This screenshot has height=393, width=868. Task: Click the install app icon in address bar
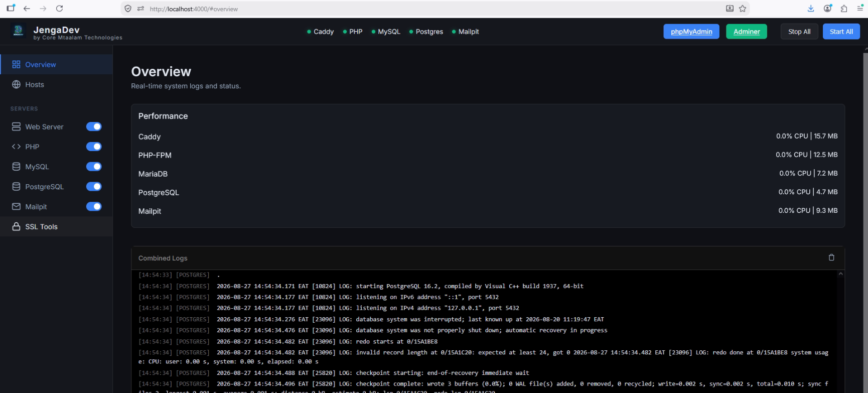pyautogui.click(x=730, y=9)
